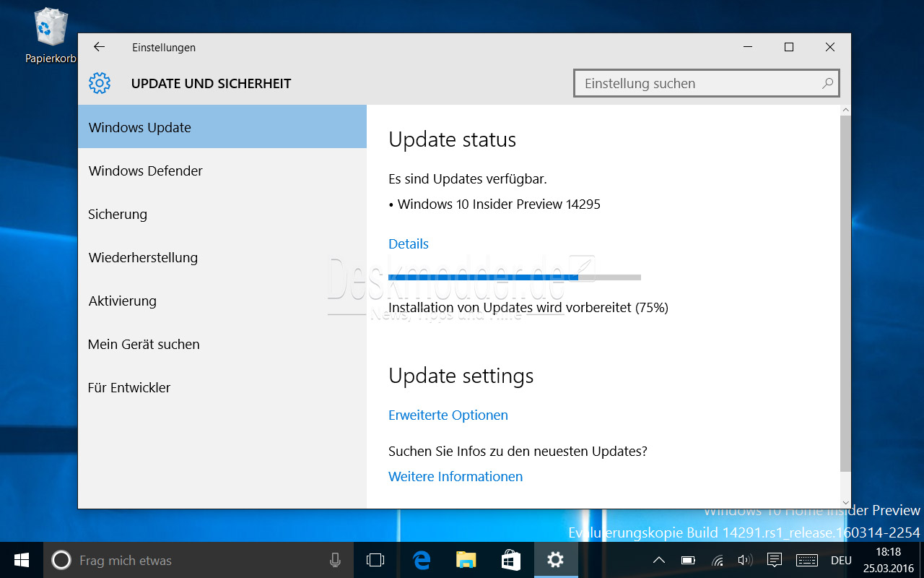This screenshot has height=578, width=924.
Task: Open the Papierkorb recycle bin
Action: point(51,34)
